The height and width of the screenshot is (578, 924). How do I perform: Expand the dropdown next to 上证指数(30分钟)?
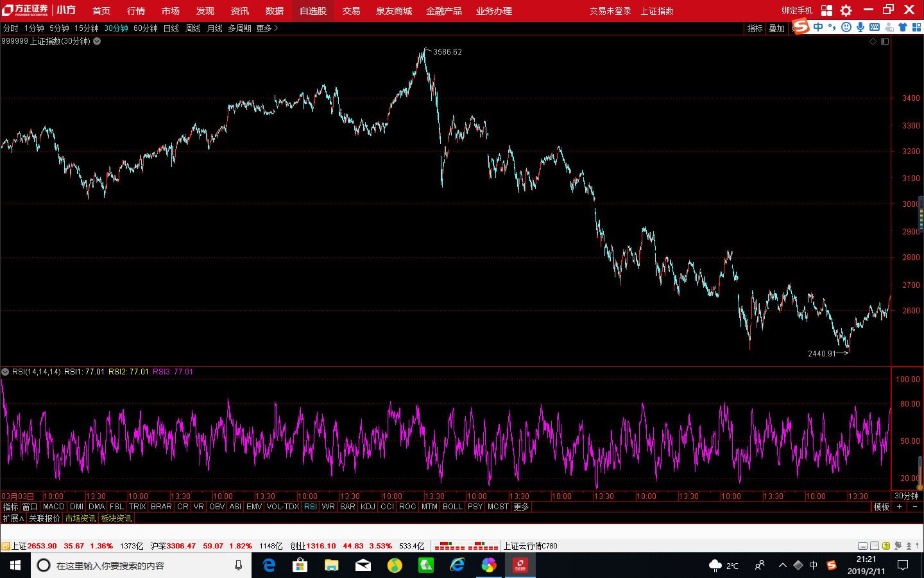click(x=97, y=41)
